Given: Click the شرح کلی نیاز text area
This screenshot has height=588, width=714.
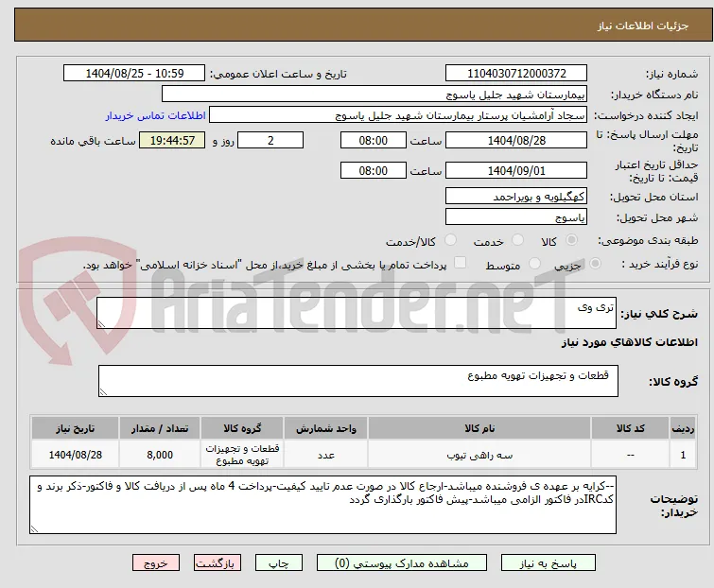Looking at the screenshot, I should tap(357, 313).
